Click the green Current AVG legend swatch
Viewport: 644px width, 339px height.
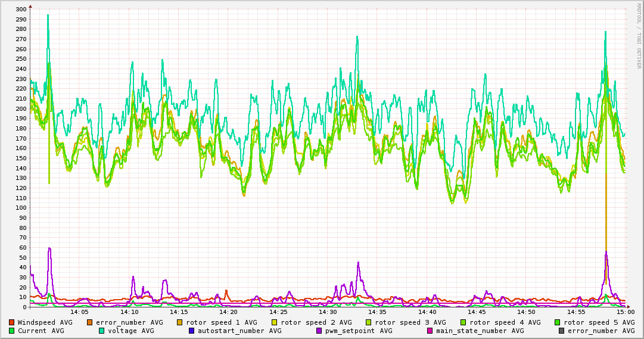[11, 331]
